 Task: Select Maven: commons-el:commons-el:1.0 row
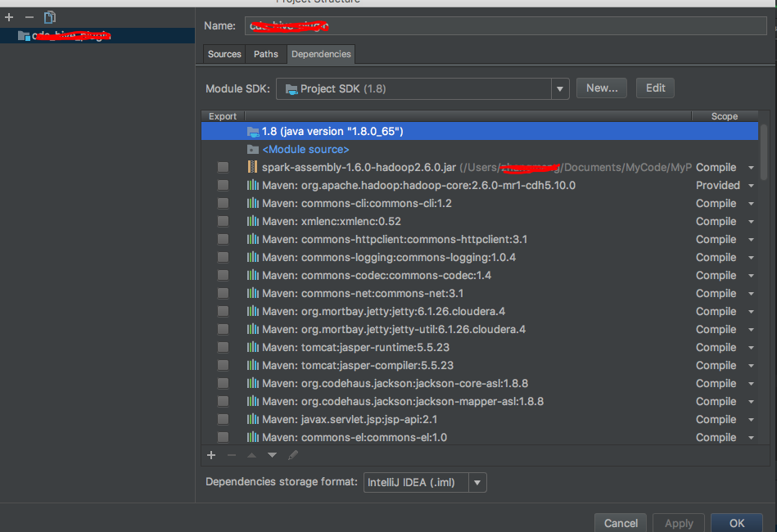coord(480,437)
